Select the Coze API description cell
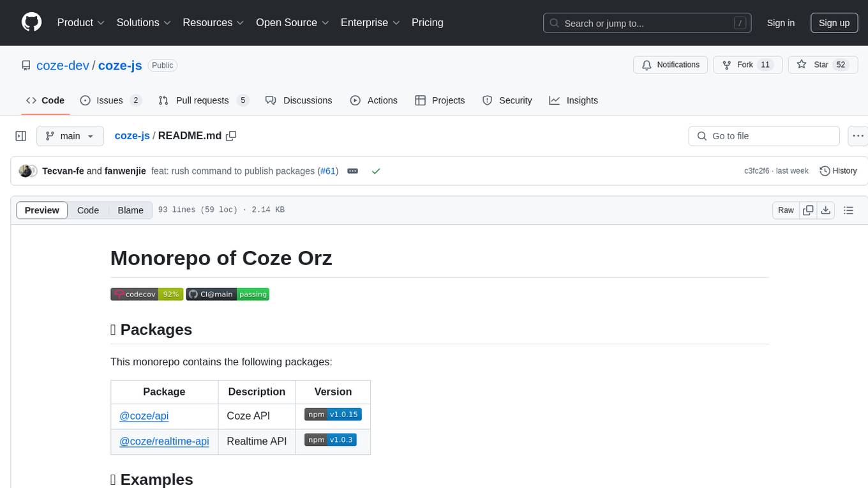This screenshot has height=488, width=868. 257,416
